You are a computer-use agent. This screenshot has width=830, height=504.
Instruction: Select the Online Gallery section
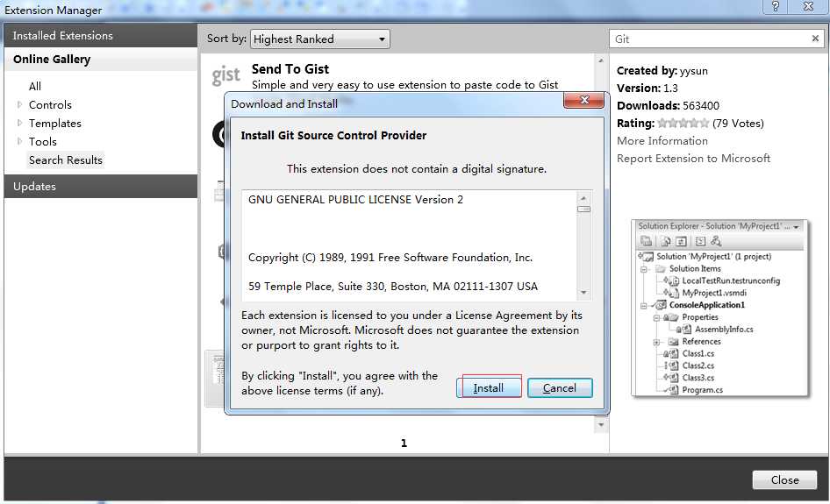click(101, 60)
